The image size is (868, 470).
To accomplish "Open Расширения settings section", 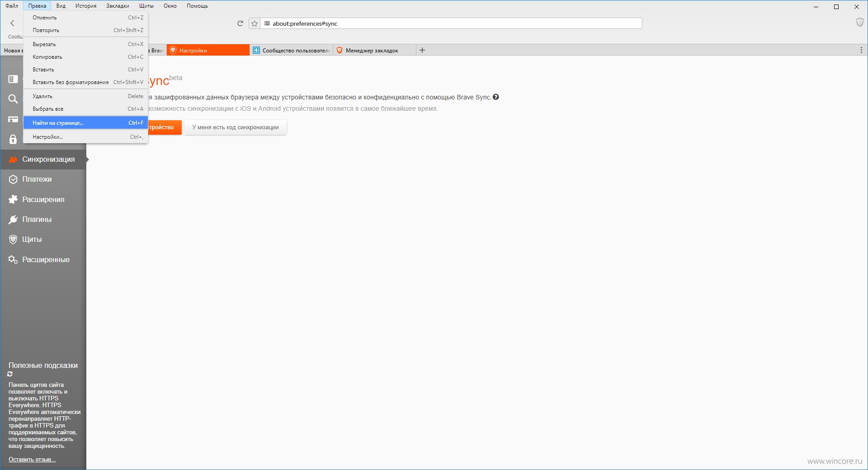I will (x=43, y=199).
